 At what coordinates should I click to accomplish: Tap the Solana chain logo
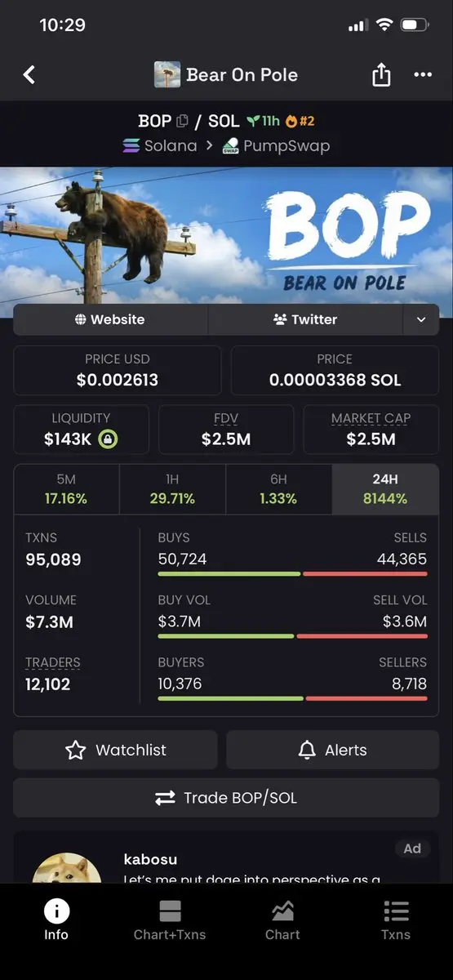tap(131, 146)
